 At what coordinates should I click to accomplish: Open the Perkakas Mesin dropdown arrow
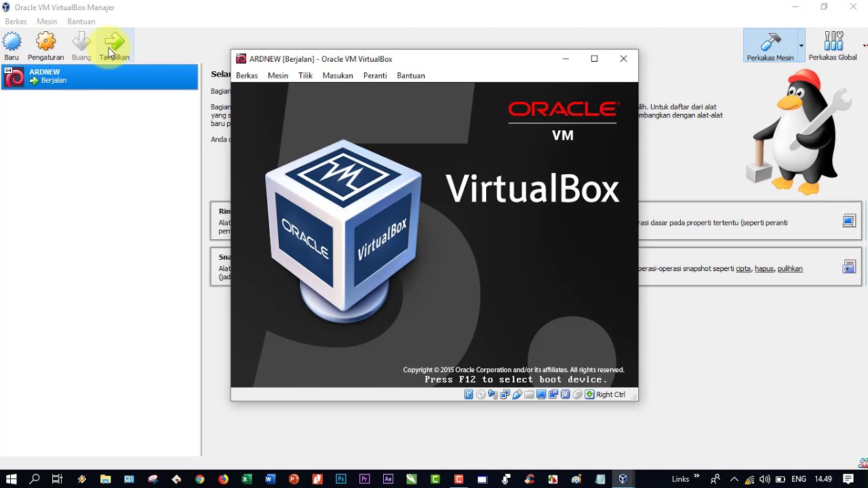801,45
